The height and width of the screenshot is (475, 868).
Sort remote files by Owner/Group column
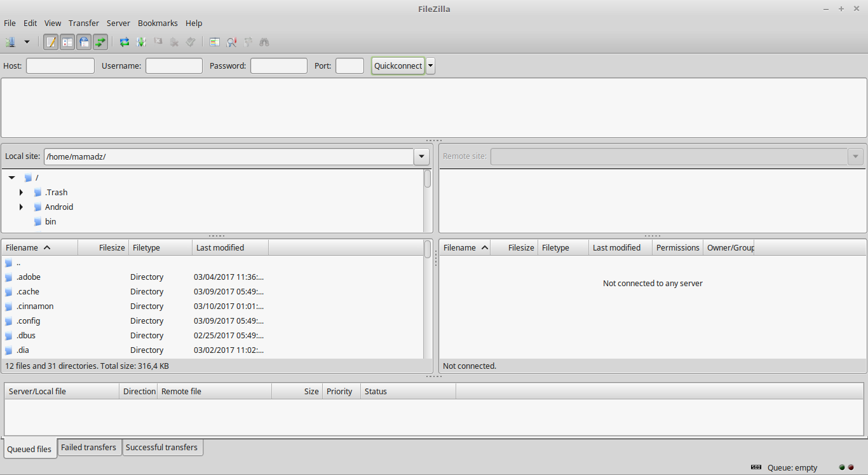[x=729, y=248]
